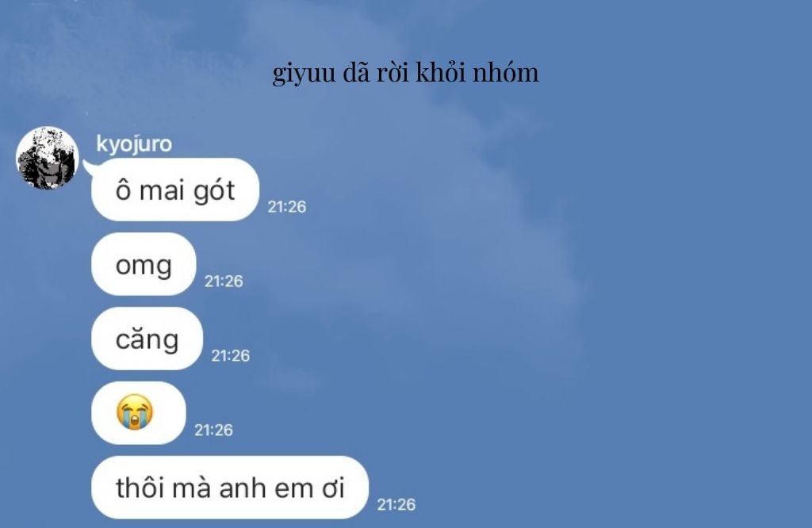Select the "ô mai gót" message bubble

coord(175,189)
